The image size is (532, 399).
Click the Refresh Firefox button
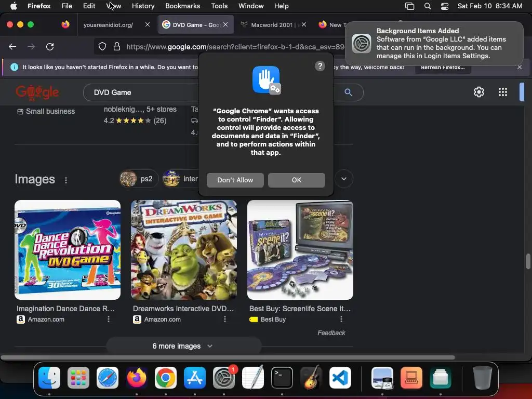click(443, 68)
